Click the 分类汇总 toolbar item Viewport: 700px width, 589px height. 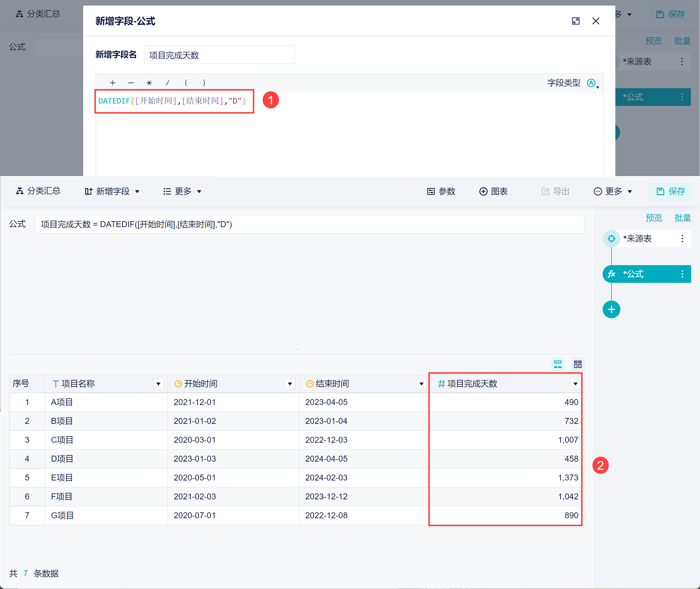tap(38, 191)
